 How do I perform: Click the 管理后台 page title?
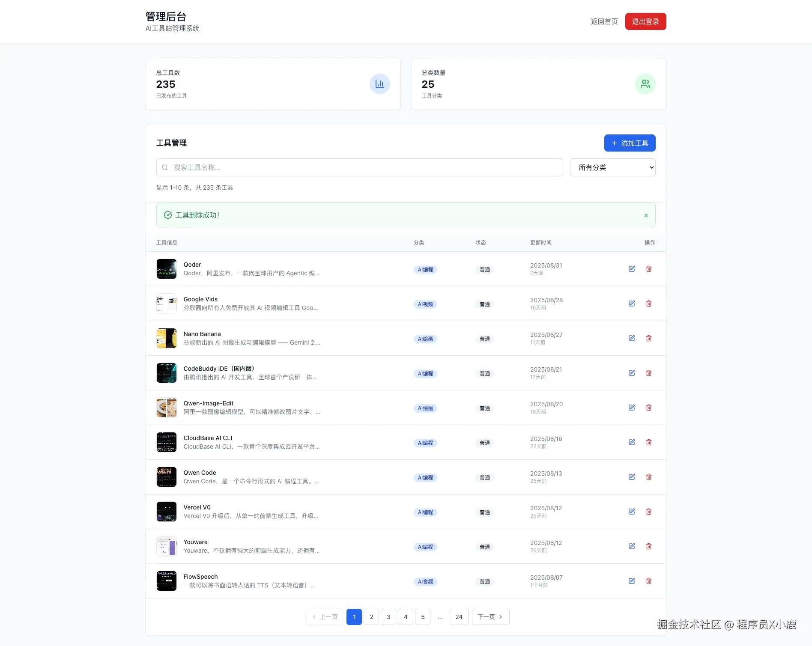(x=166, y=17)
